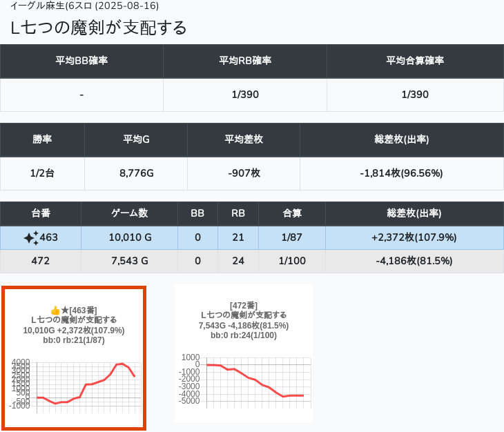Open the highlighted graph for machine 463

(74, 358)
